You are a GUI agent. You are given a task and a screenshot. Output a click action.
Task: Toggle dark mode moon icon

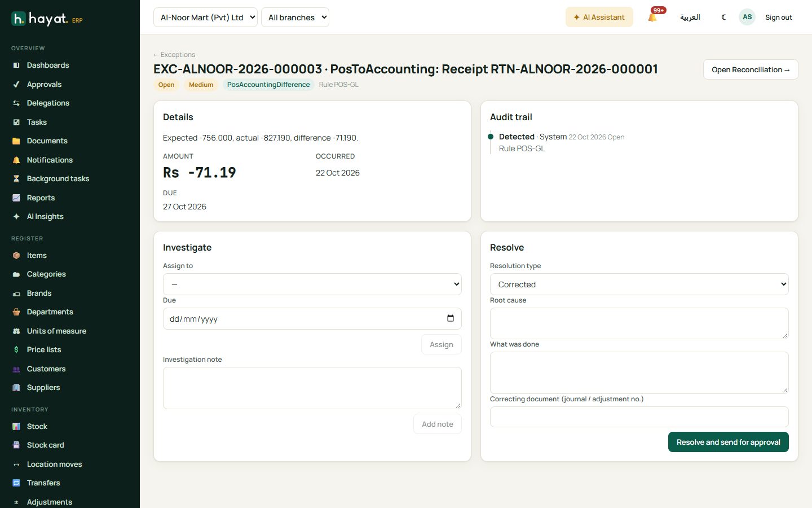[724, 17]
